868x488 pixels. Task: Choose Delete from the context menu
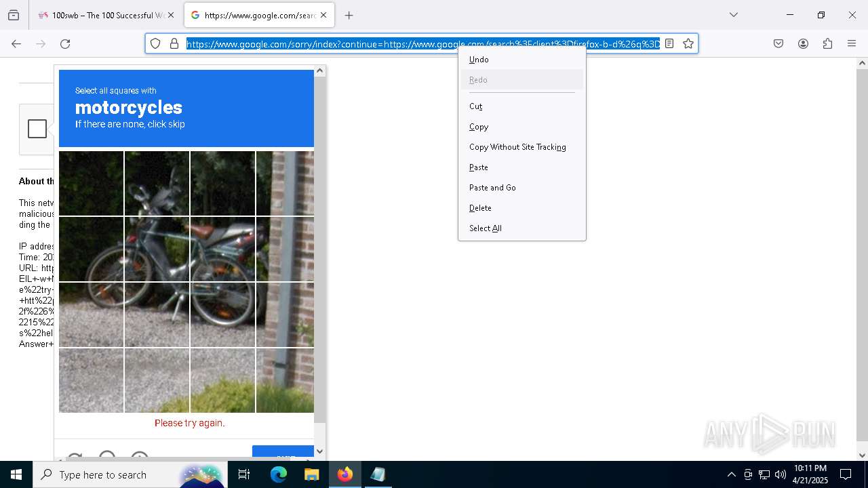pos(521,208)
